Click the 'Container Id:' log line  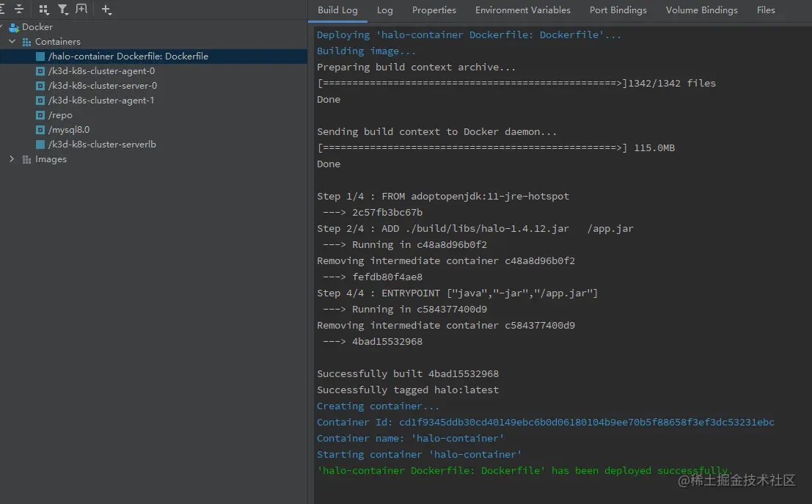(x=545, y=422)
